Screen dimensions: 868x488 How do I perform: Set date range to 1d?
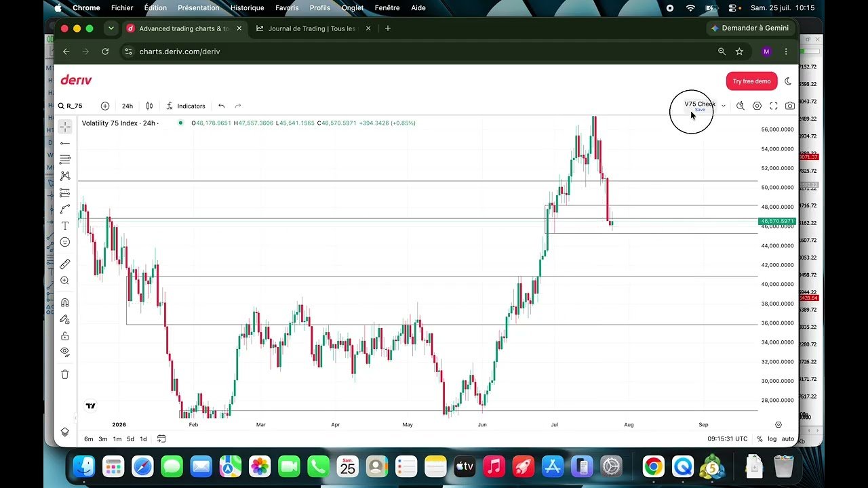pos(143,439)
